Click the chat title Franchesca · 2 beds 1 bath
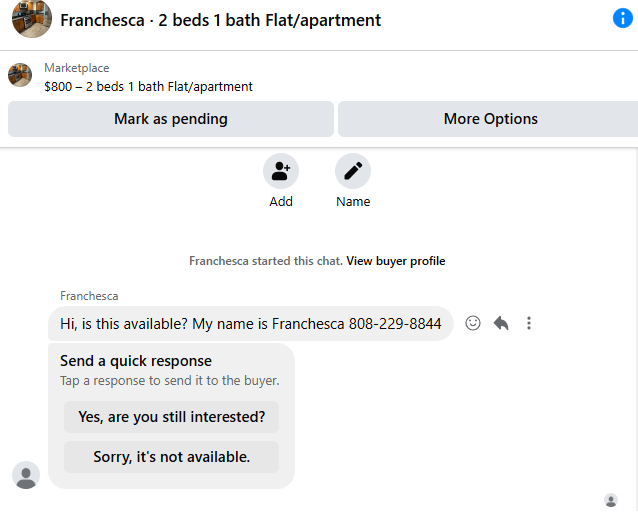This screenshot has height=516, width=638. pyautogui.click(x=220, y=20)
